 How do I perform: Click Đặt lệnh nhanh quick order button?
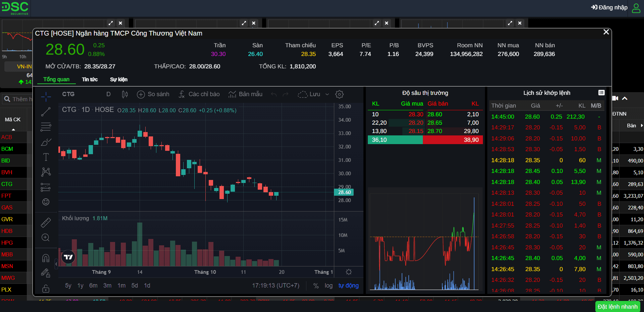pos(617,307)
